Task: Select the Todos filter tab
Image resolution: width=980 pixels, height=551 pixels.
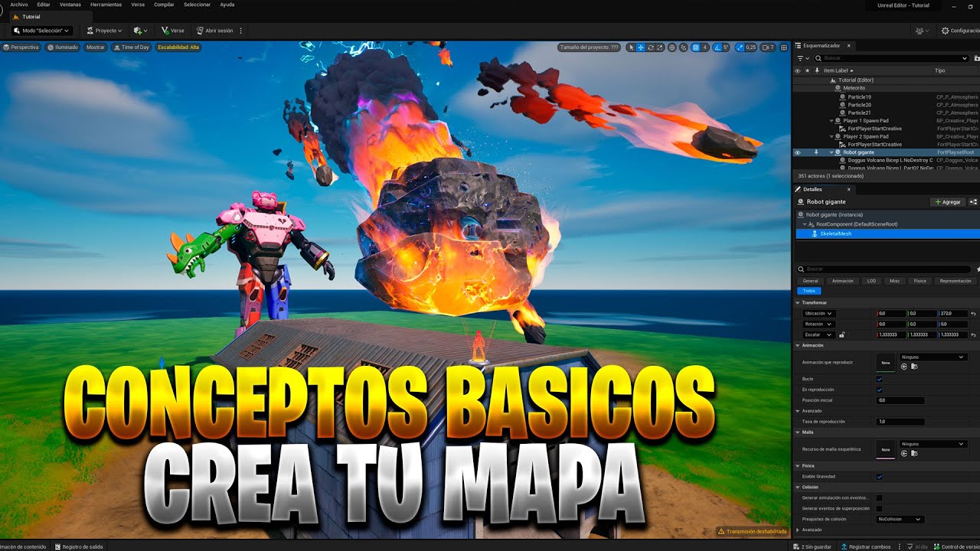Action: 808,291
